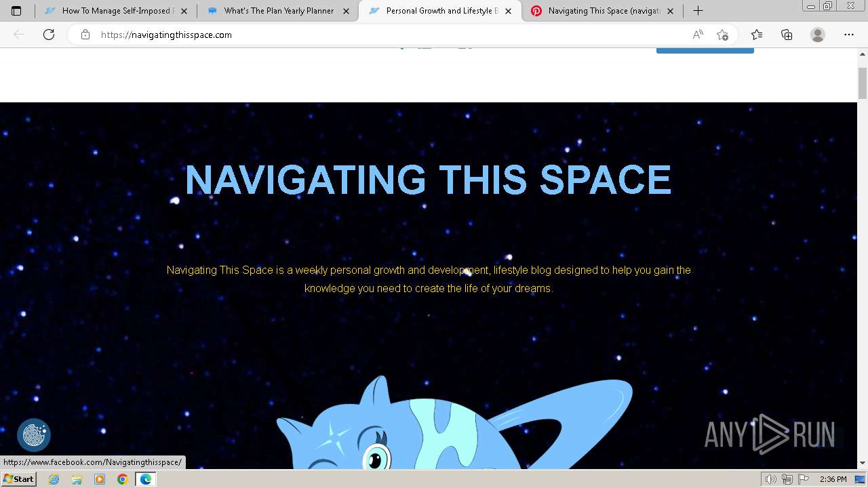868x488 pixels.
Task: Click scrollbar up arrow
Action: [863, 54]
